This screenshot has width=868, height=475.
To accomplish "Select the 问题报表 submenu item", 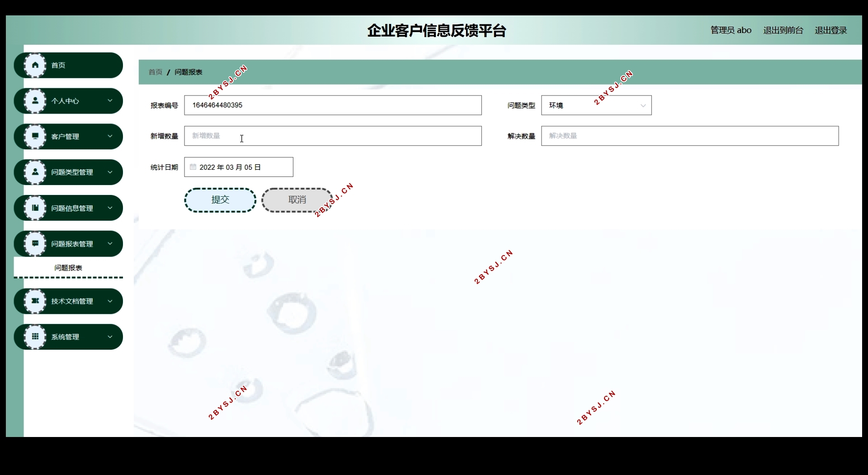I will (x=68, y=268).
